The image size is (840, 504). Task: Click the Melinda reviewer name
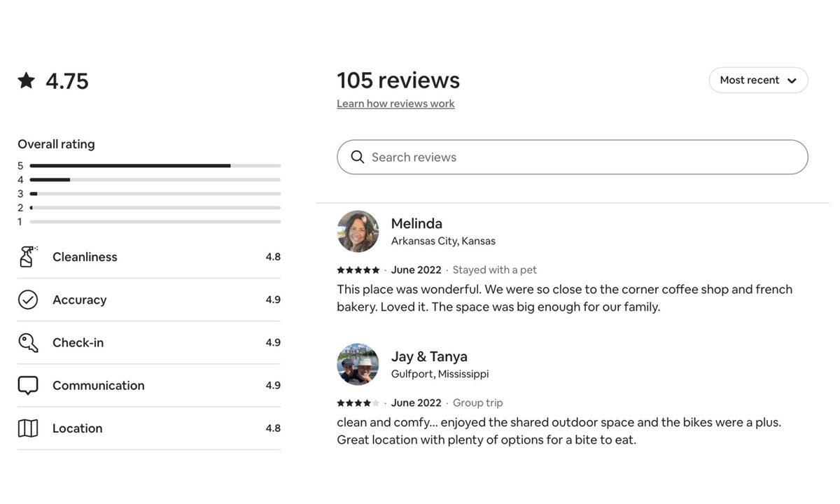[416, 223]
